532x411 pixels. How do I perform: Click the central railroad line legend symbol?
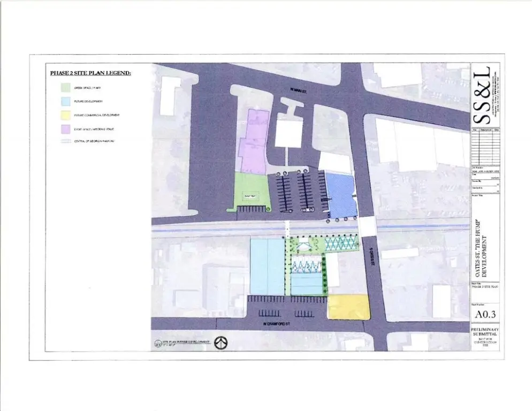click(x=66, y=141)
